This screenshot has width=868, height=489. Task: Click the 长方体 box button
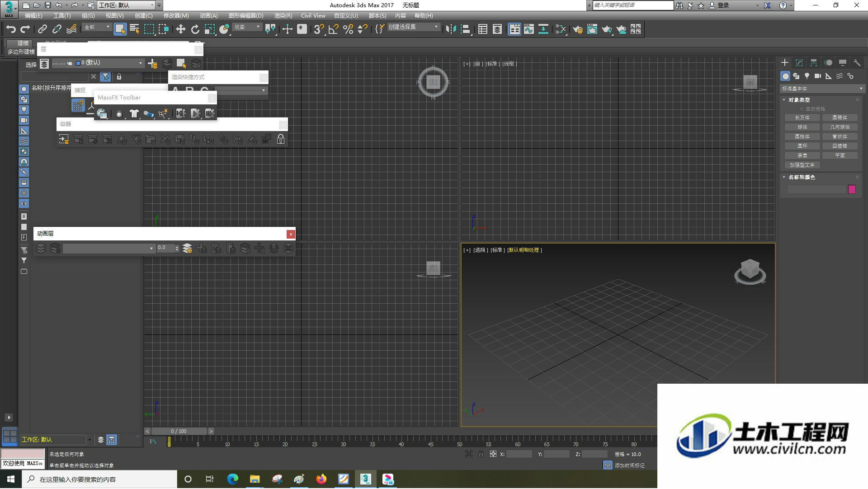(802, 118)
